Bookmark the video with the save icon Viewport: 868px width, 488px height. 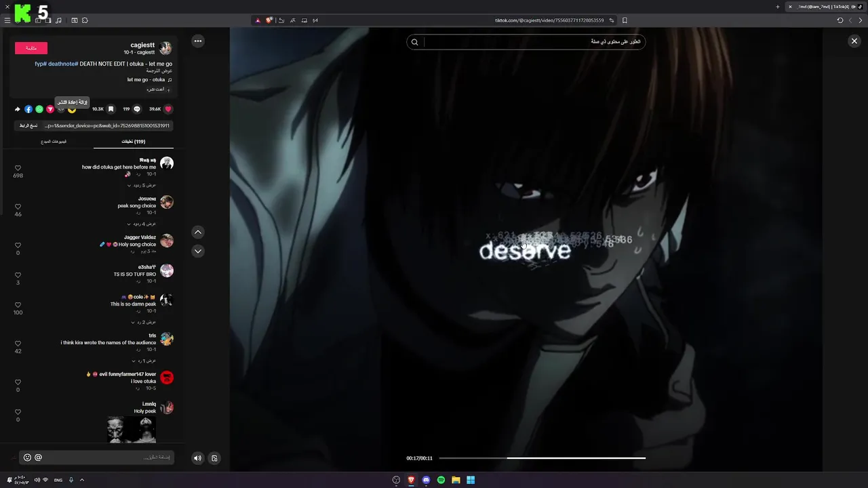click(x=111, y=109)
